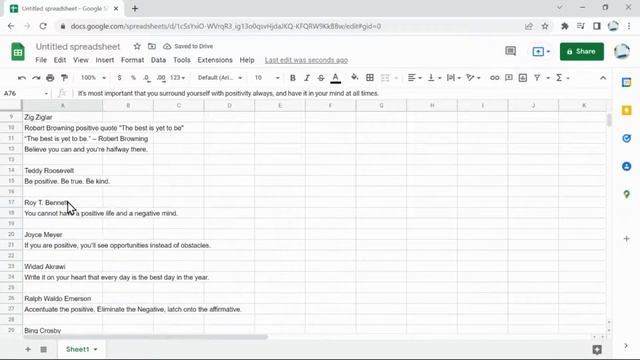Click the merge cells icon

point(385,78)
